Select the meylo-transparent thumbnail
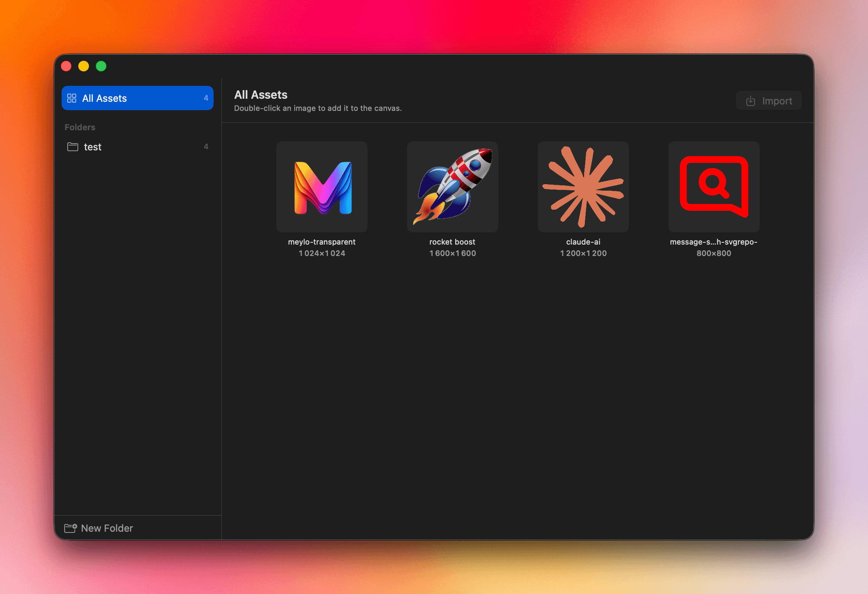 [322, 187]
